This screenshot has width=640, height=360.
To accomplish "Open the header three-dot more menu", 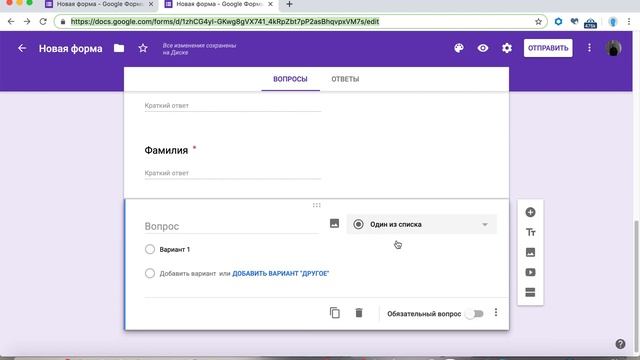I will (589, 48).
